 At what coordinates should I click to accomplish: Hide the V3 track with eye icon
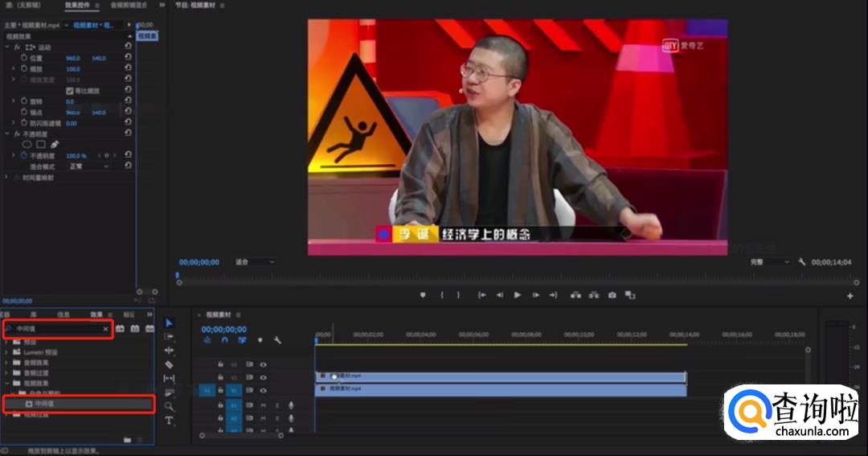[263, 364]
